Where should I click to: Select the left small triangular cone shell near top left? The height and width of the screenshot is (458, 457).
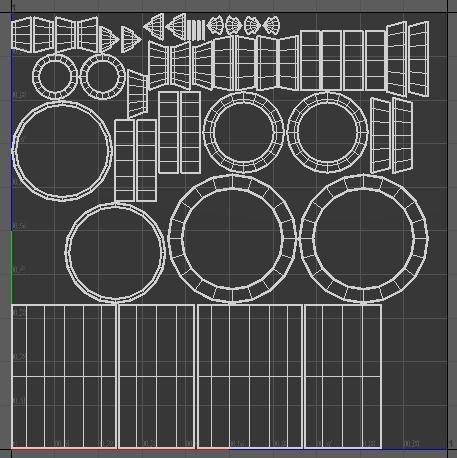(x=108, y=39)
